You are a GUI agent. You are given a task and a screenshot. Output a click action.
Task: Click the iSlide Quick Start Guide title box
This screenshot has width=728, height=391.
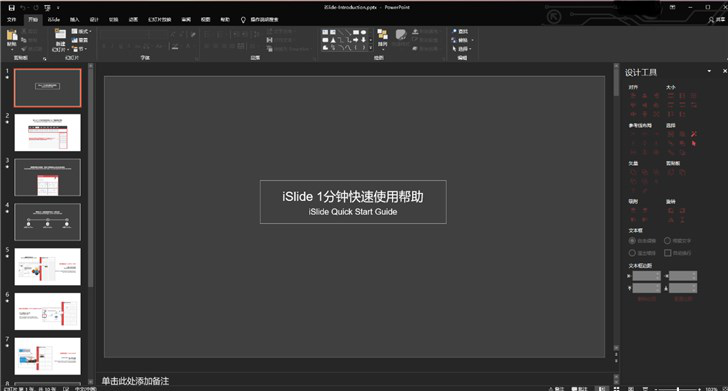pyautogui.click(x=353, y=202)
